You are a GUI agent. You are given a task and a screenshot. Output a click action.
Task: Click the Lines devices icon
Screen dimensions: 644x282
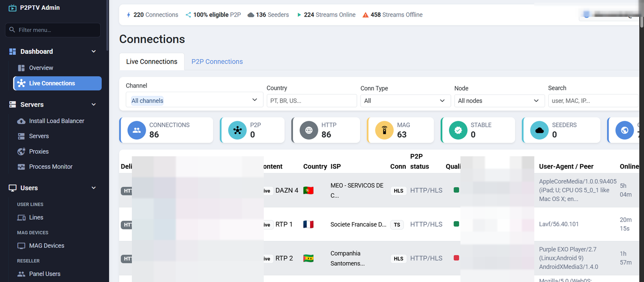21,217
